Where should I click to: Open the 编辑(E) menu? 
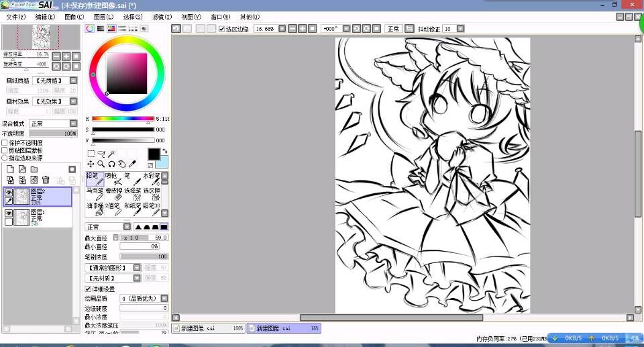pyautogui.click(x=45, y=17)
